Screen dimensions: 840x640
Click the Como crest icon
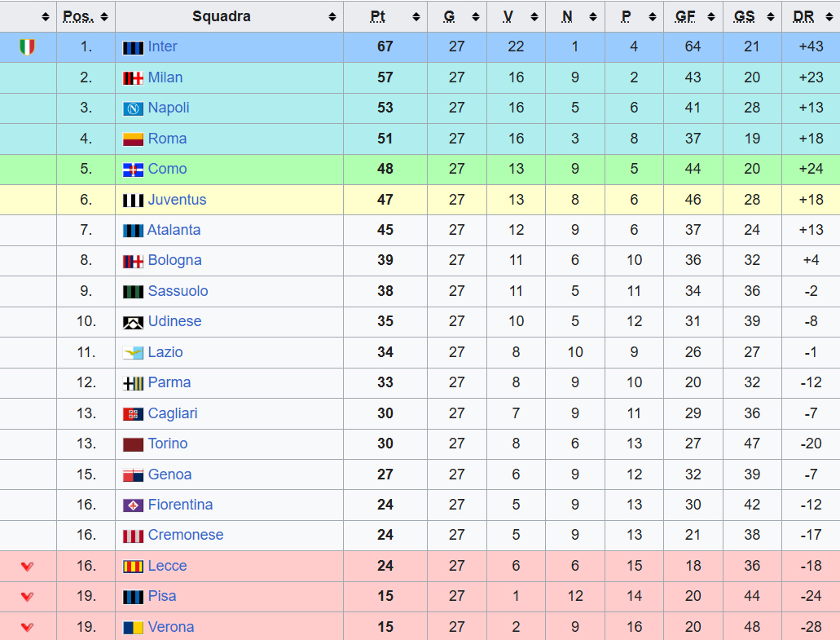(x=133, y=170)
